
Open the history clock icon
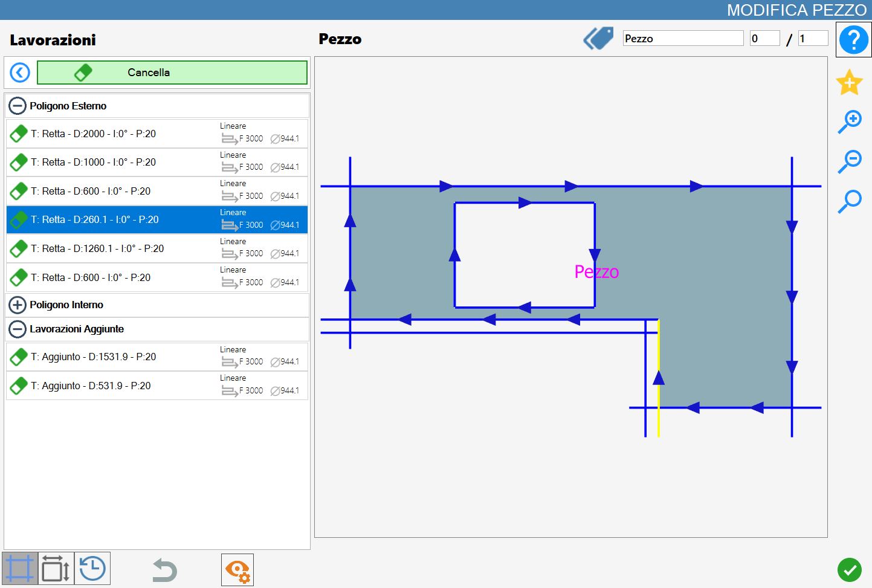tap(92, 569)
